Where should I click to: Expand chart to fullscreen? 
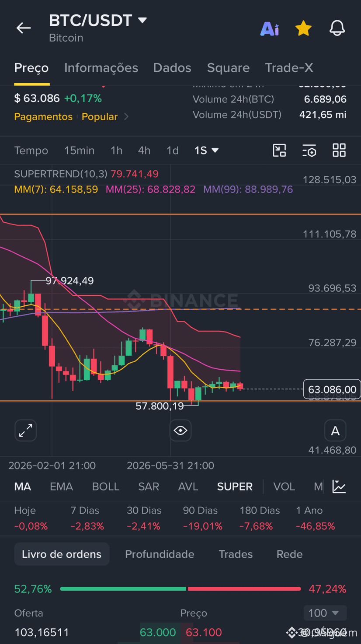pos(26,430)
